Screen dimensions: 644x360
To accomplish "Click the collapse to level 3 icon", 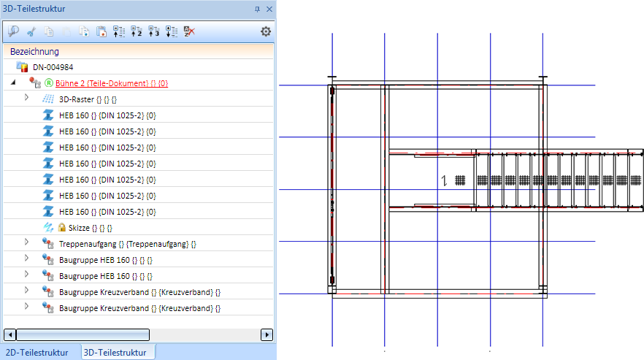I will (153, 31).
